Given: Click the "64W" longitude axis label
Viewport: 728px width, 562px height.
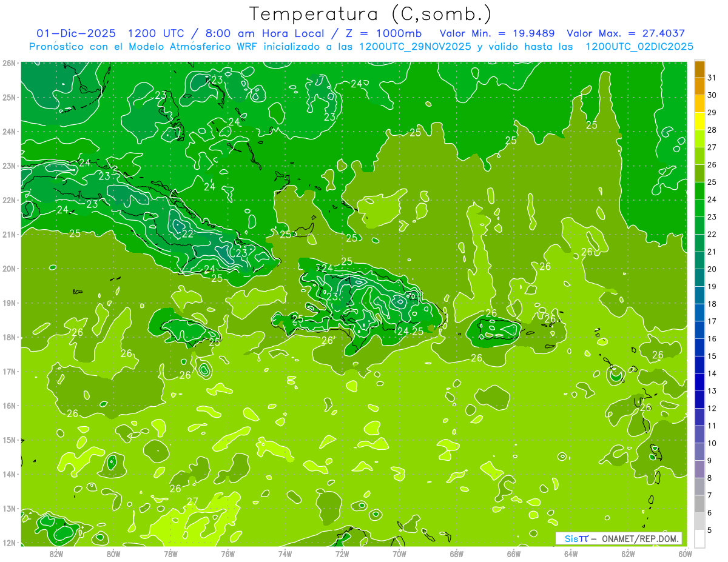Looking at the screenshot, I should (570, 553).
